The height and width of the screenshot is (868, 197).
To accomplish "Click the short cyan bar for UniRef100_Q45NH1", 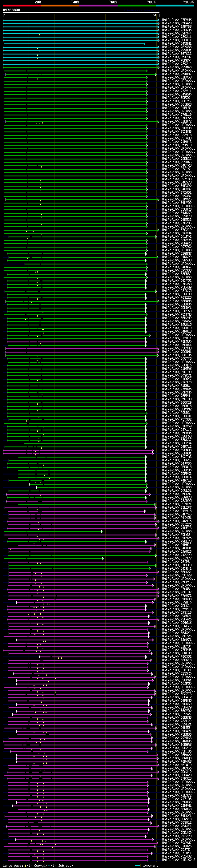I will pyautogui.click(x=75, y=43).
